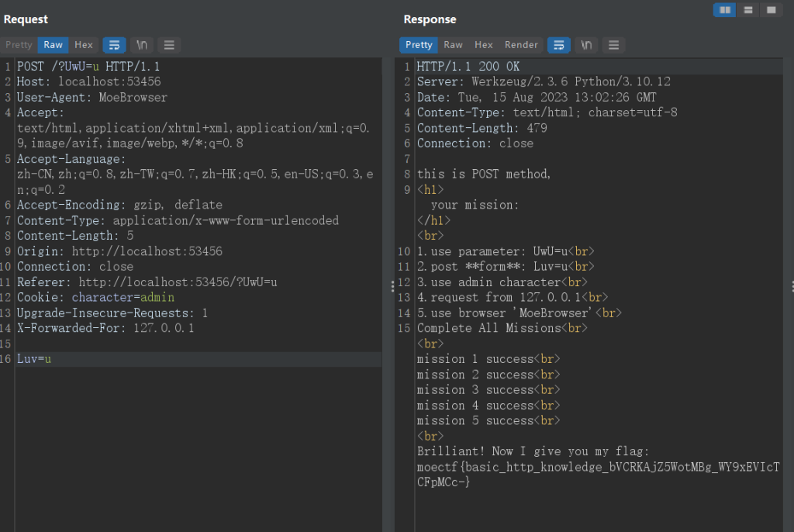Screen dimensions: 794x532
Task: Click the 'X-Forwarded-For: 127.0.0.1' header
Action: point(105,328)
